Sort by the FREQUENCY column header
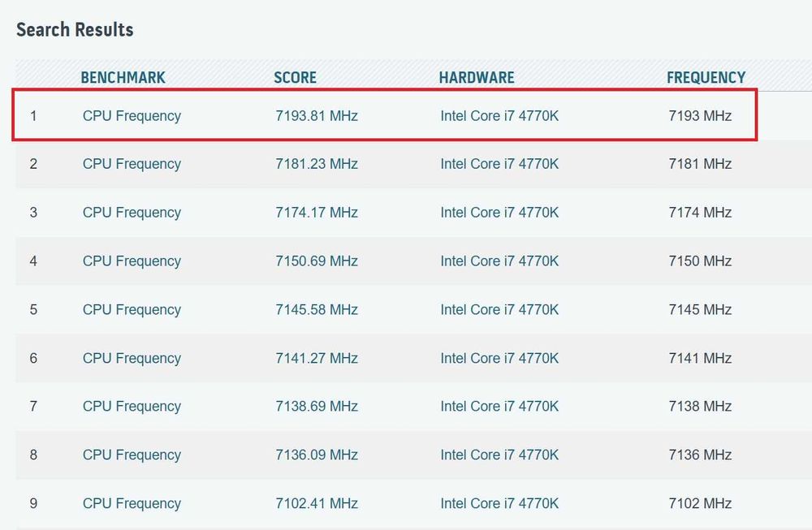Screen dimensions: 812x530 706,78
